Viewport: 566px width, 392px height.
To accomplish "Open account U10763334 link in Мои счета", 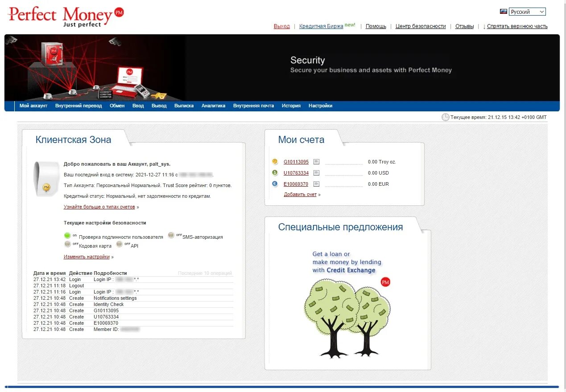I will coord(296,173).
